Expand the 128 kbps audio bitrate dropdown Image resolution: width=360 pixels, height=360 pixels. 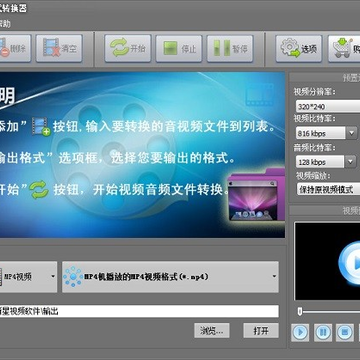tap(351, 162)
